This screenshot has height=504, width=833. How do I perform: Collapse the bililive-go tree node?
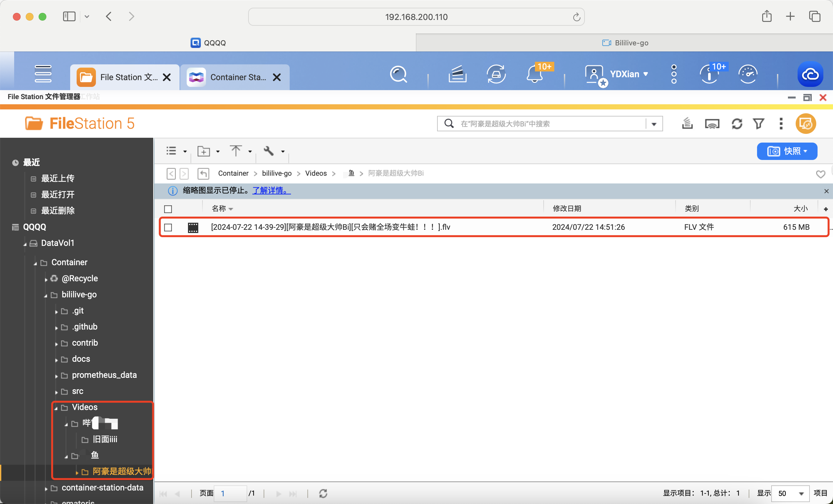coord(46,296)
